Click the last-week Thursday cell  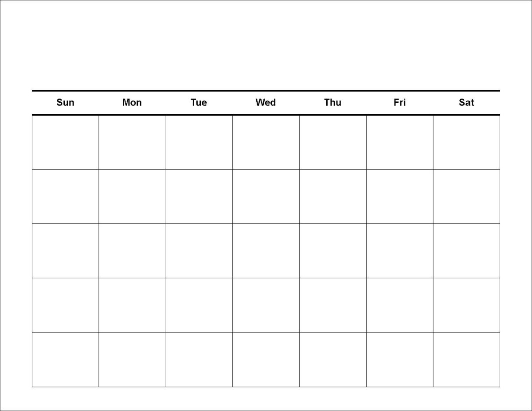click(332, 360)
